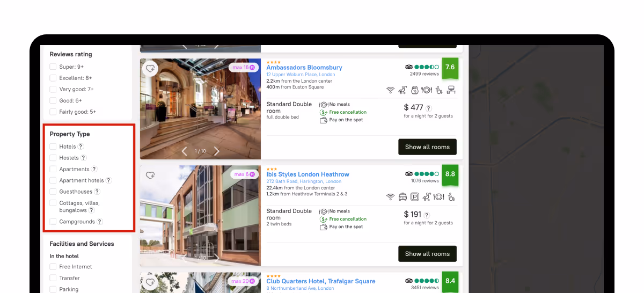The image size is (644, 293).
Task: Click business desk icon for Ambassadors Bloomsbury
Action: [451, 90]
